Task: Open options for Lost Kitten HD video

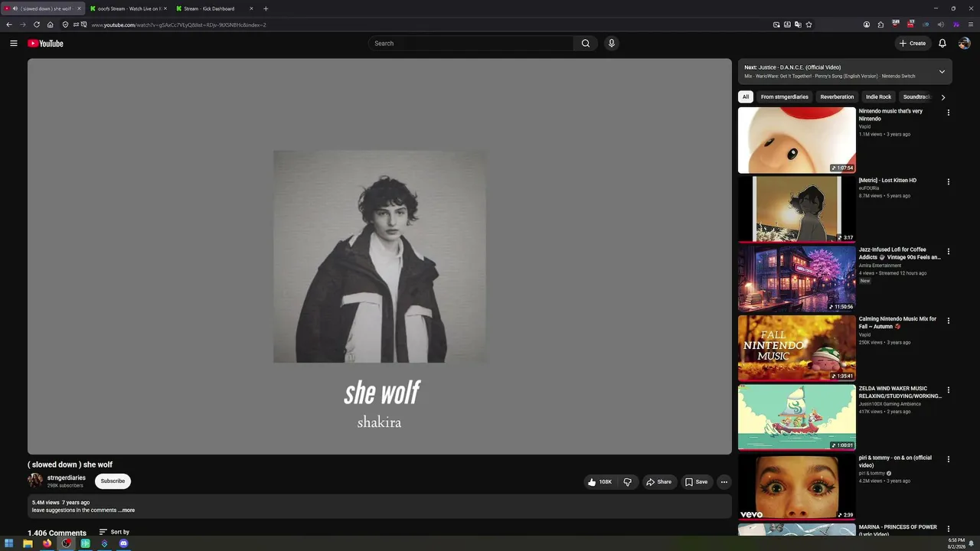Action: (948, 182)
